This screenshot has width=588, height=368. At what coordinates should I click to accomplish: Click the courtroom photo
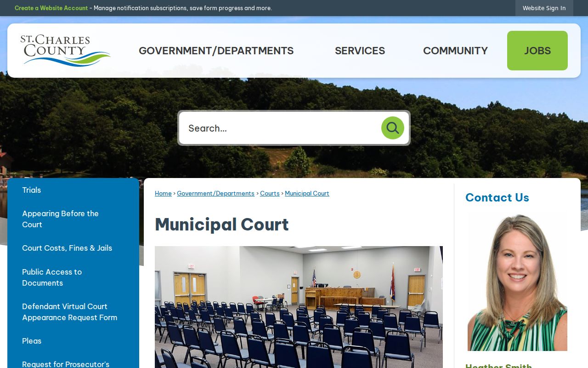click(x=299, y=307)
